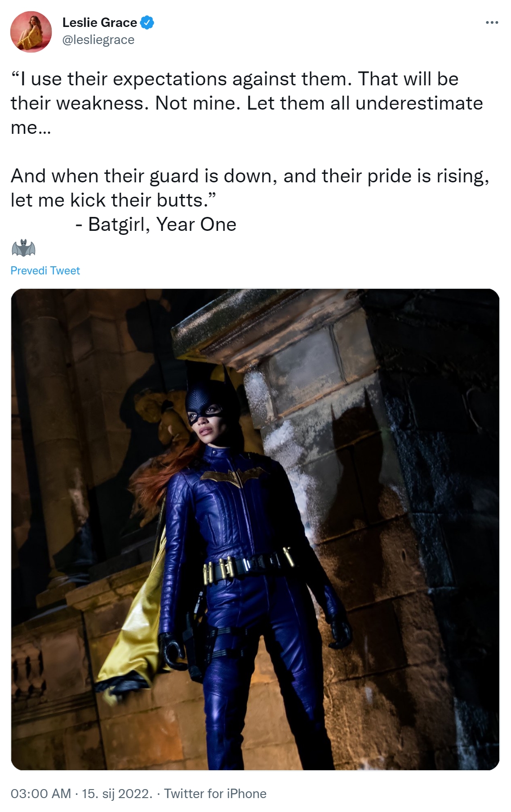Open Leslie Grace's round profile avatar

coord(31,32)
